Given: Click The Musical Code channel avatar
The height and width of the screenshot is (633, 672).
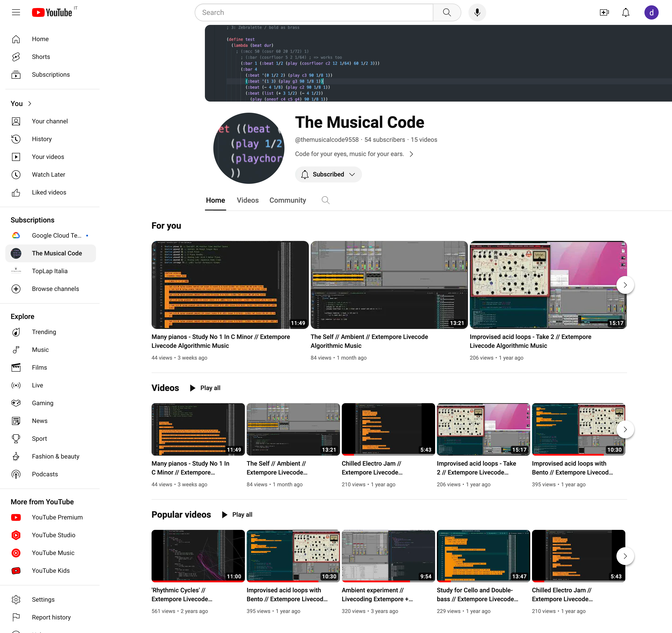Looking at the screenshot, I should (249, 148).
